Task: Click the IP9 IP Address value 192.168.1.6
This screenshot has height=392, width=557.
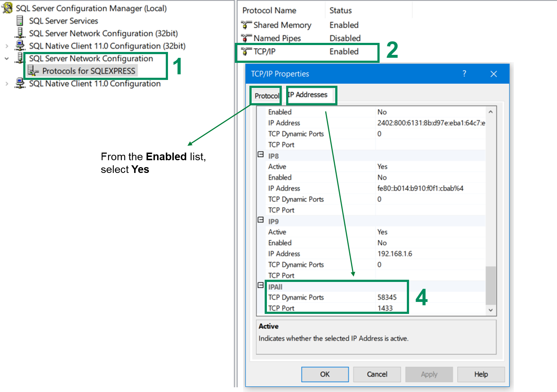Action: 395,254
